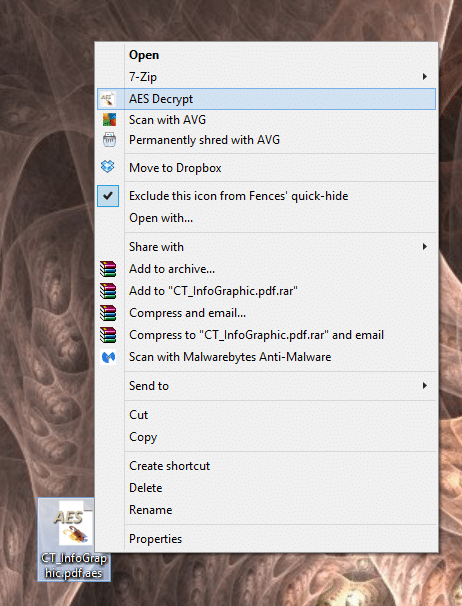This screenshot has height=606, width=462.
Task: Toggle the Fences quick-hide checkmark
Action: tap(108, 196)
